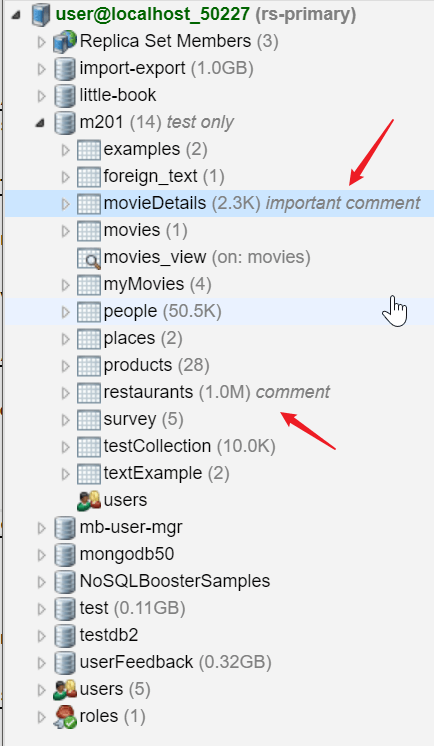Viewport: 434px width, 746px height.
Task: Select the mb-user-mgr database label
Action: (x=131, y=527)
